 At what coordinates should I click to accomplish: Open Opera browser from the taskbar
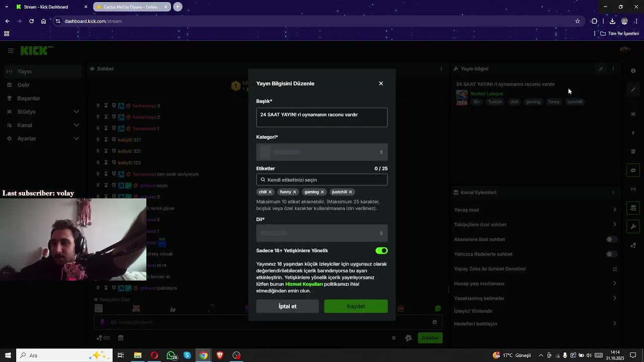(154, 355)
